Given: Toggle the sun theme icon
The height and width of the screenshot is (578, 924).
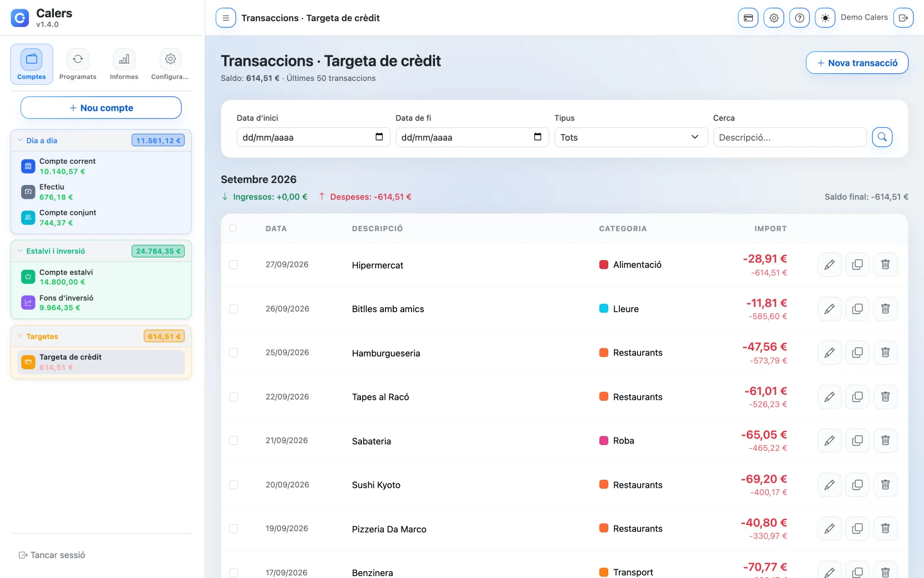Looking at the screenshot, I should click(825, 18).
